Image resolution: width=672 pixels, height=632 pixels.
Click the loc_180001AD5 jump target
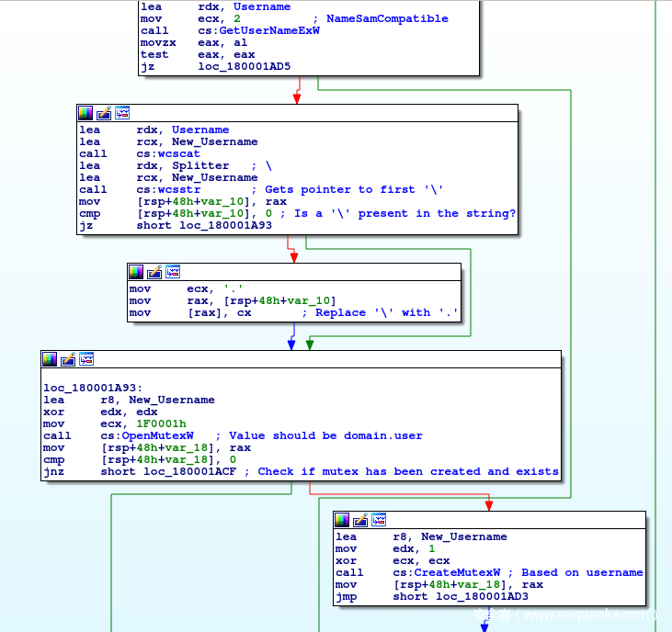244,66
